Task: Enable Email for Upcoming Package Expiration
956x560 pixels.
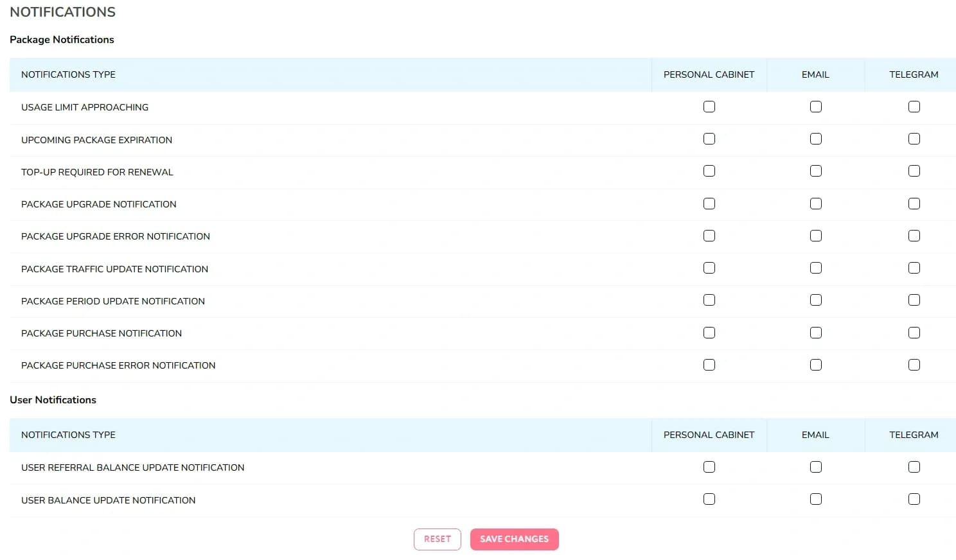Action: (816, 139)
